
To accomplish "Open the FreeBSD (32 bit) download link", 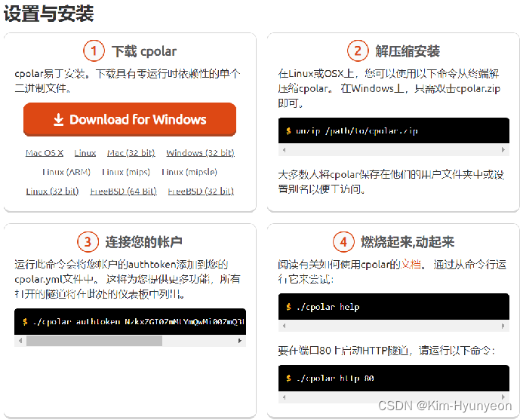I will pyautogui.click(x=201, y=192).
